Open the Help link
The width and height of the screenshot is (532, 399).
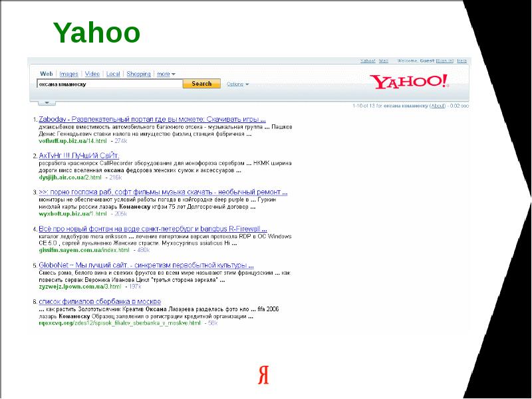462,61
